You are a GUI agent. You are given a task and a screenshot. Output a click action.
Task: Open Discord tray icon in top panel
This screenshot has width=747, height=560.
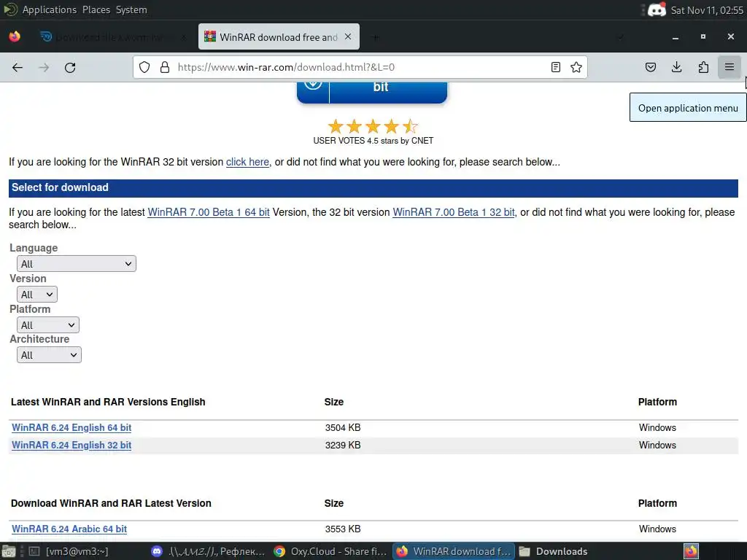[x=657, y=9]
